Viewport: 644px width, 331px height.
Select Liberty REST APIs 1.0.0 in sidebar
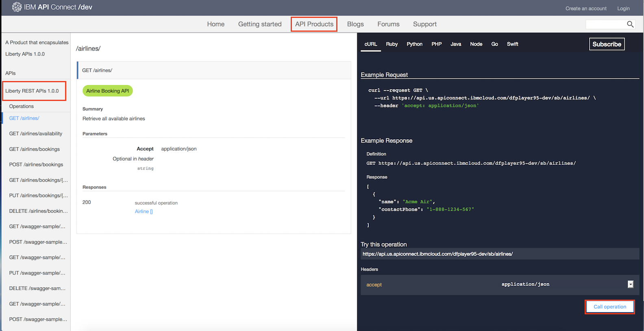point(32,91)
